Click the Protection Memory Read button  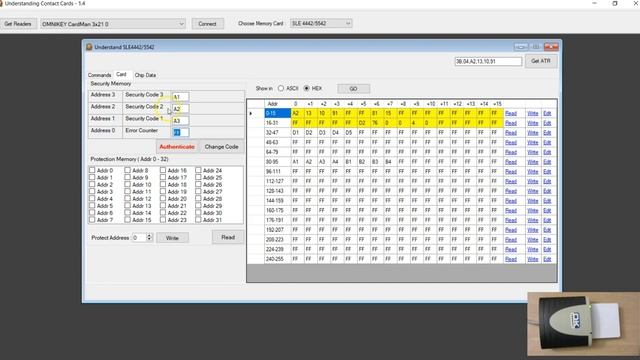(x=228, y=237)
